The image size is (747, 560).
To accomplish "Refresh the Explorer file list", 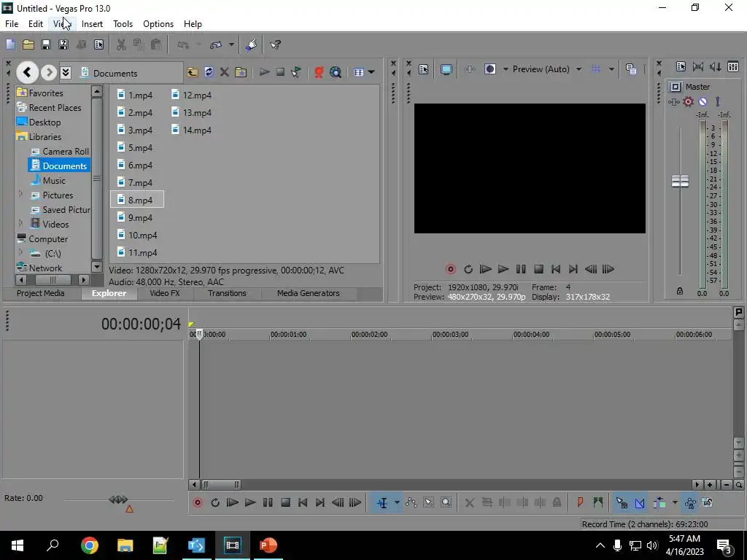I will click(209, 72).
